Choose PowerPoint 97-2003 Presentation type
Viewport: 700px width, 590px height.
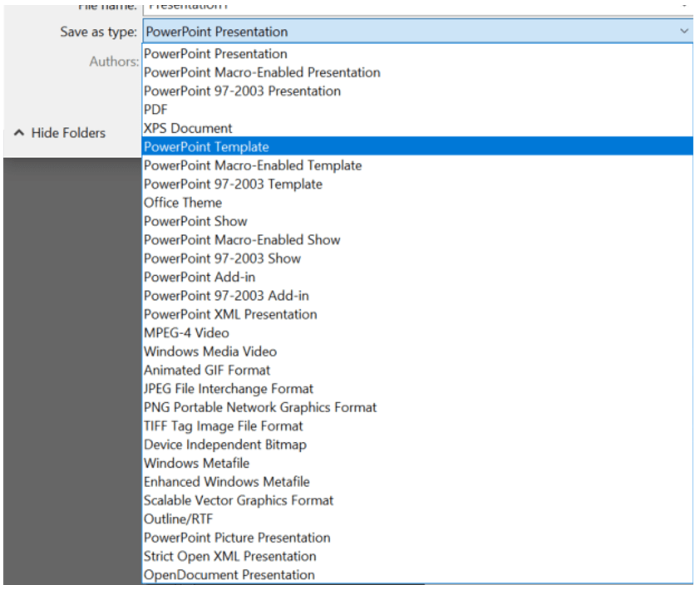pos(242,91)
